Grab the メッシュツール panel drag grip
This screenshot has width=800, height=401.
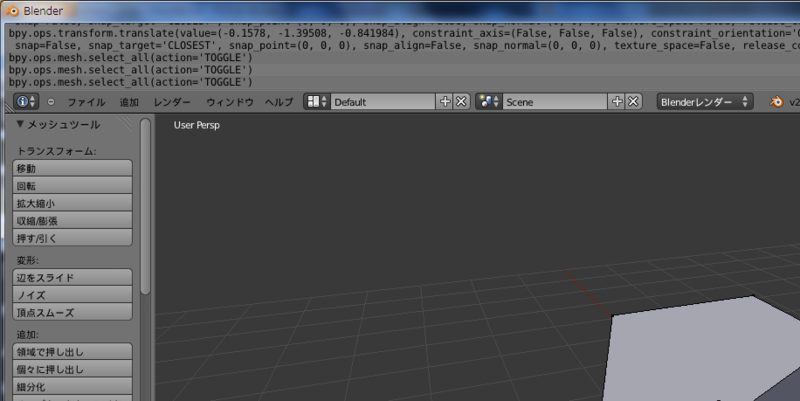124,123
